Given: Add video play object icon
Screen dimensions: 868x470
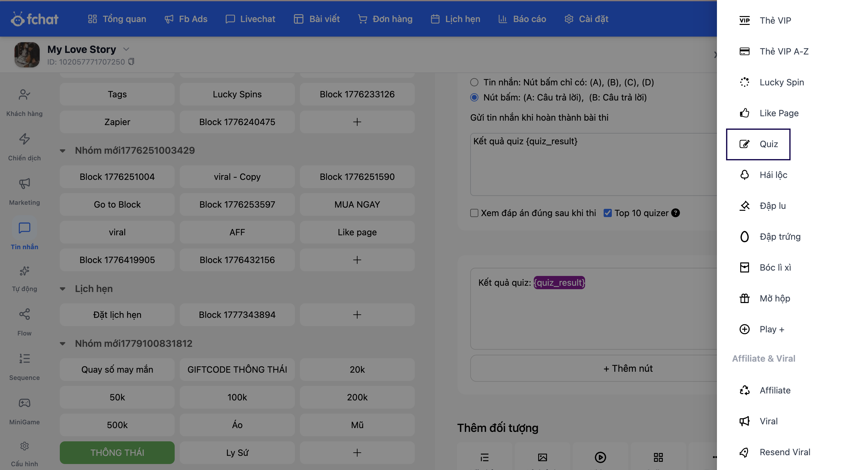Looking at the screenshot, I should click(x=600, y=457).
